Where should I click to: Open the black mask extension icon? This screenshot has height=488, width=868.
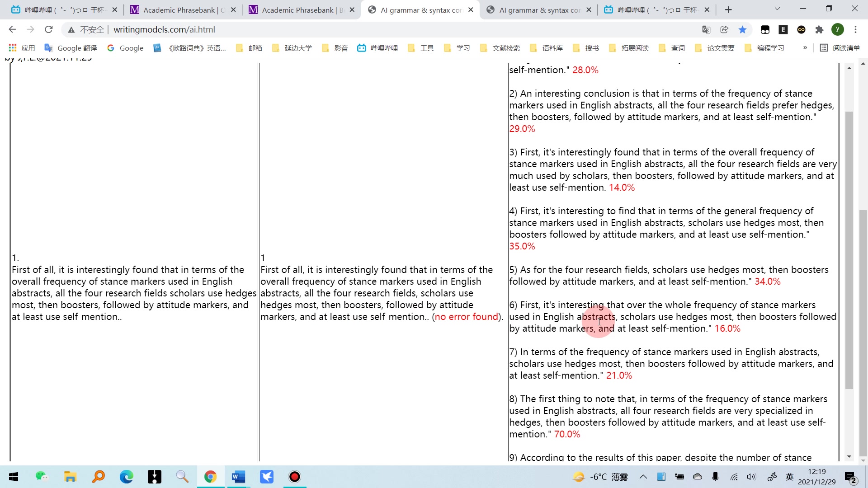click(x=765, y=29)
